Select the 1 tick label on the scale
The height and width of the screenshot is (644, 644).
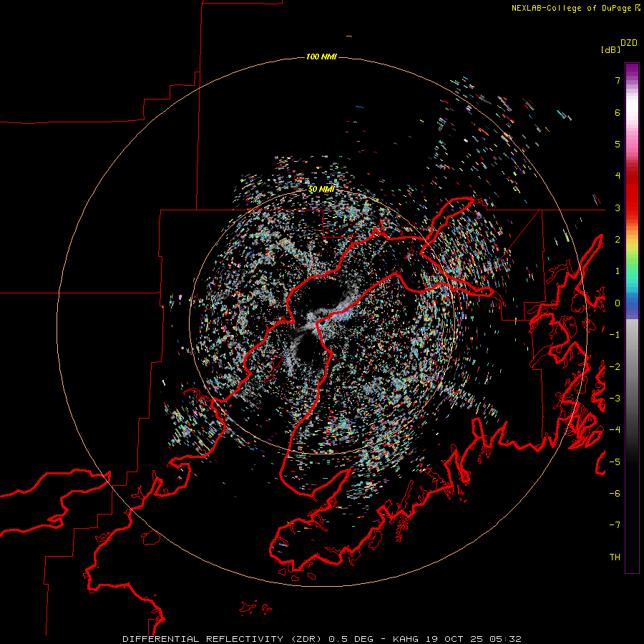[x=618, y=271]
